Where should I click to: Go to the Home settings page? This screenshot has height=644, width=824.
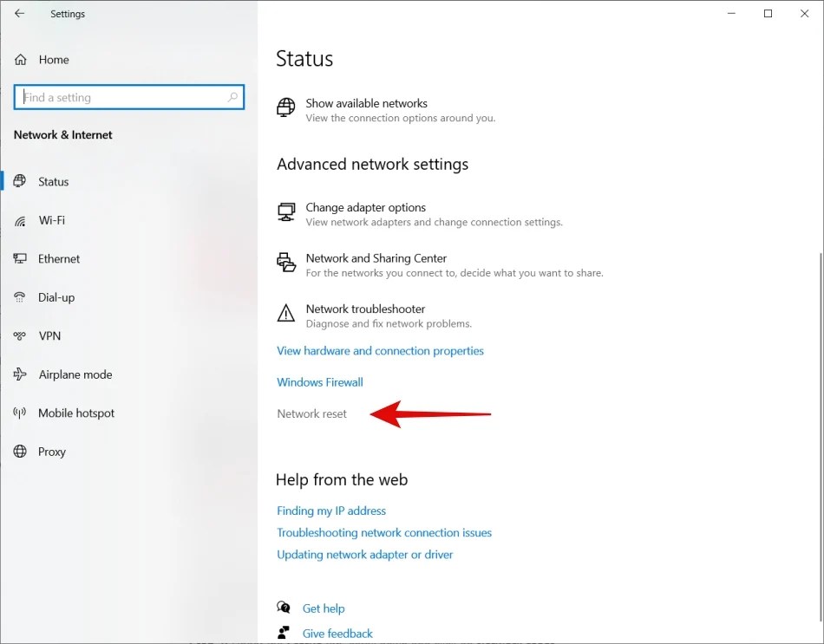[x=54, y=59]
